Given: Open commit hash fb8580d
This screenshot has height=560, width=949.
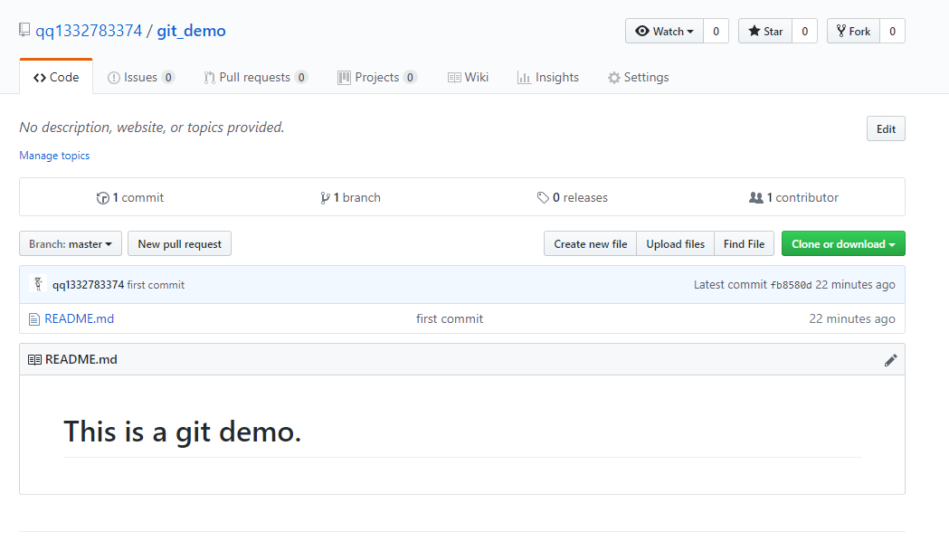Looking at the screenshot, I should coord(791,285).
